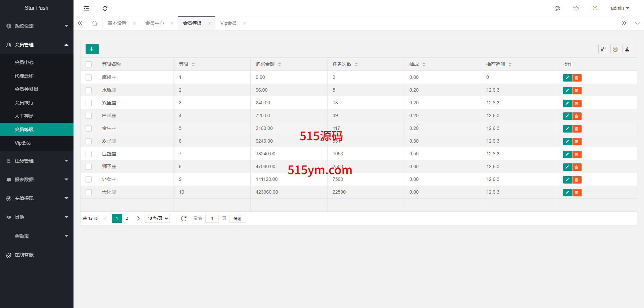Open the 10 条/页 page size dropdown
644x308 pixels.
point(157,218)
